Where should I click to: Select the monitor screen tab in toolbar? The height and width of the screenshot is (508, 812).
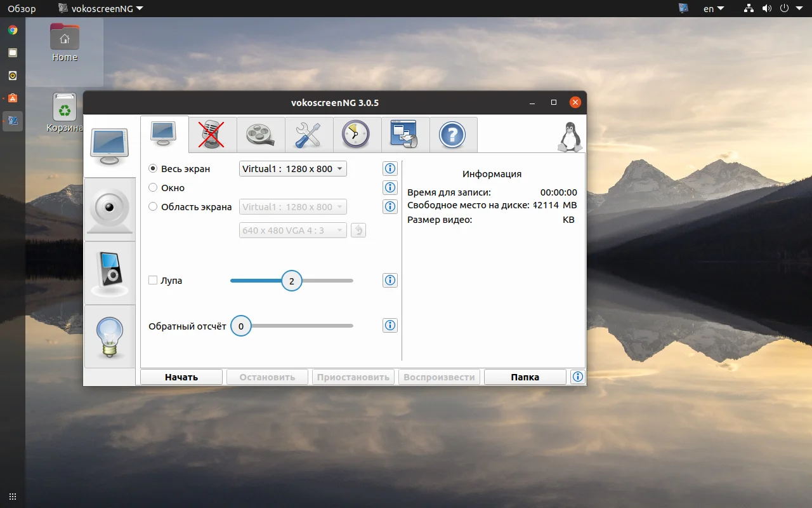[164, 134]
